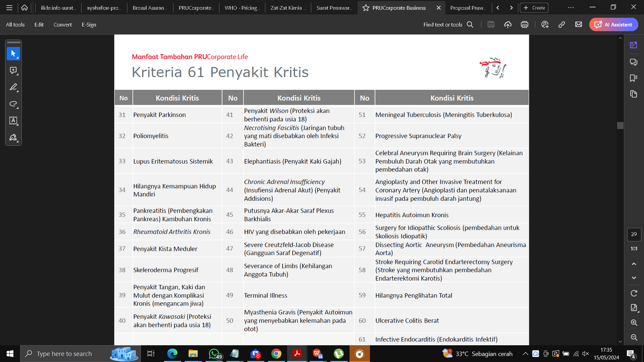The image size is (644, 362).
Task: Open the comments panel
Action: (634, 62)
